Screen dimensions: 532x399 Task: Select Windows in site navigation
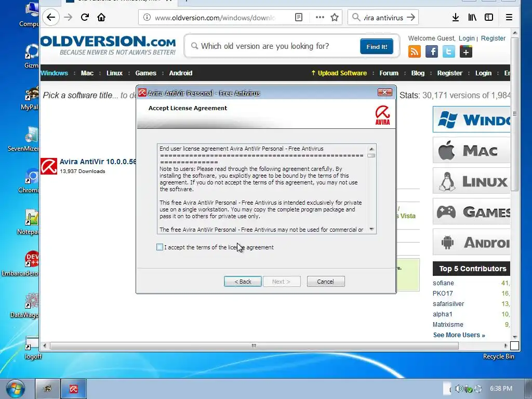[x=54, y=73]
